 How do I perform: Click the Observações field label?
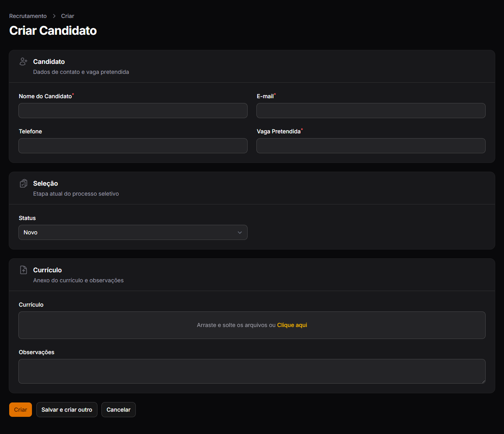(x=36, y=352)
